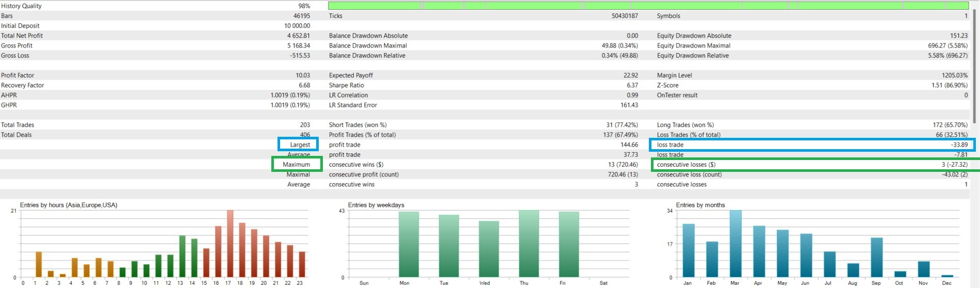Select the Equity Drawdown Maximal value 696.27 (5.58%)
The height and width of the screenshot is (288, 980).
point(948,45)
